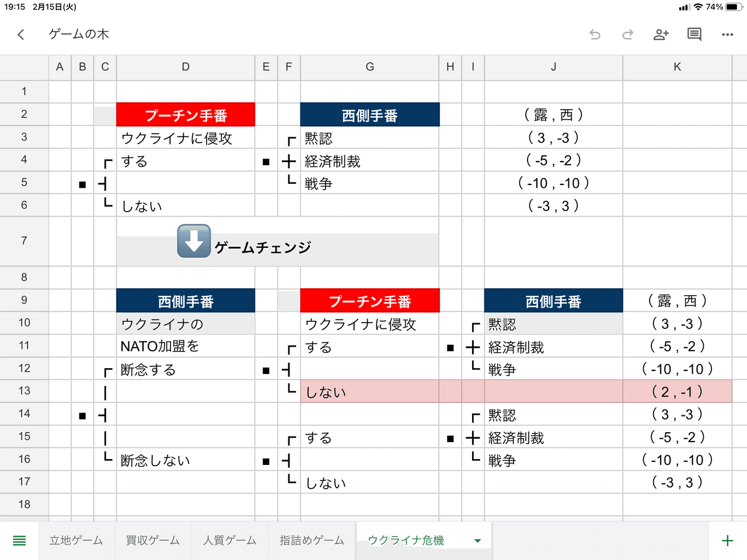This screenshot has height=560, width=747.
Task: Select row 18 header
Action: (24, 505)
